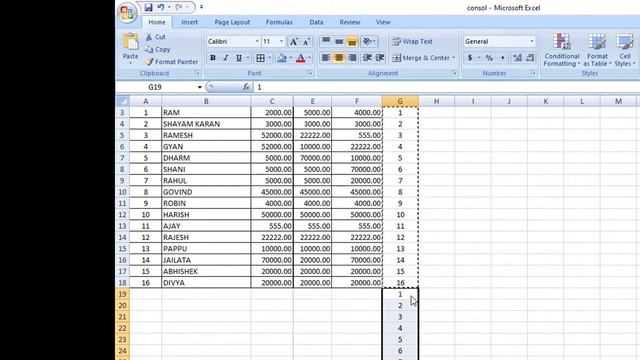
Task: Open Conditional Formatting
Action: [562, 50]
